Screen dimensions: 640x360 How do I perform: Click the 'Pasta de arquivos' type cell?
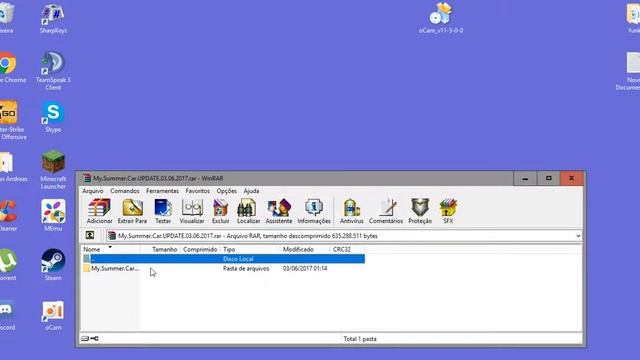[246, 268]
